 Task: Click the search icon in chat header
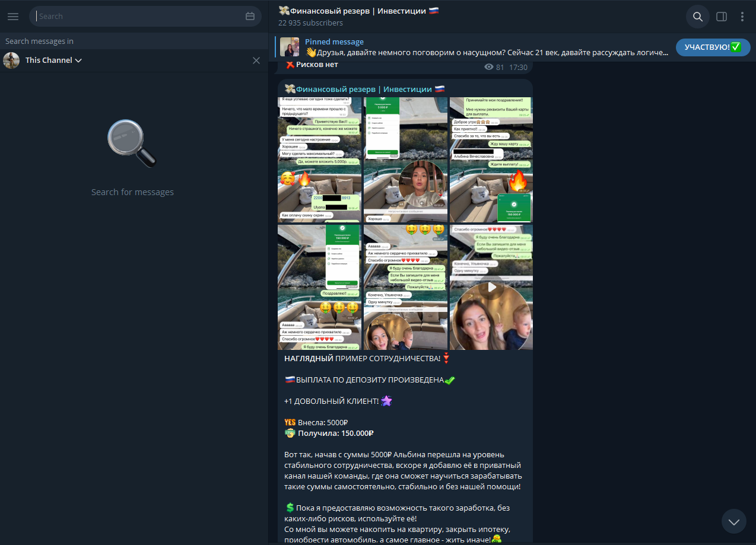tap(698, 17)
